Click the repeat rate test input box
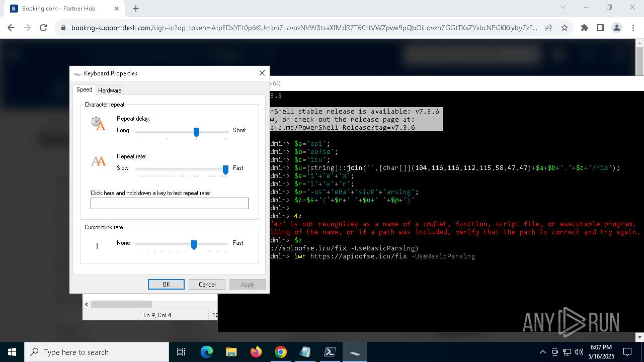 click(170, 203)
